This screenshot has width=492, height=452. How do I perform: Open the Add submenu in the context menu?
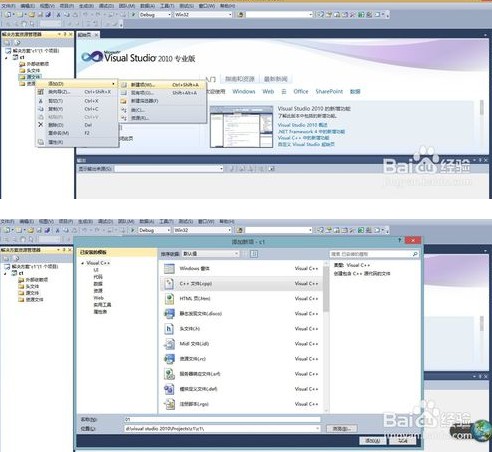pos(76,84)
